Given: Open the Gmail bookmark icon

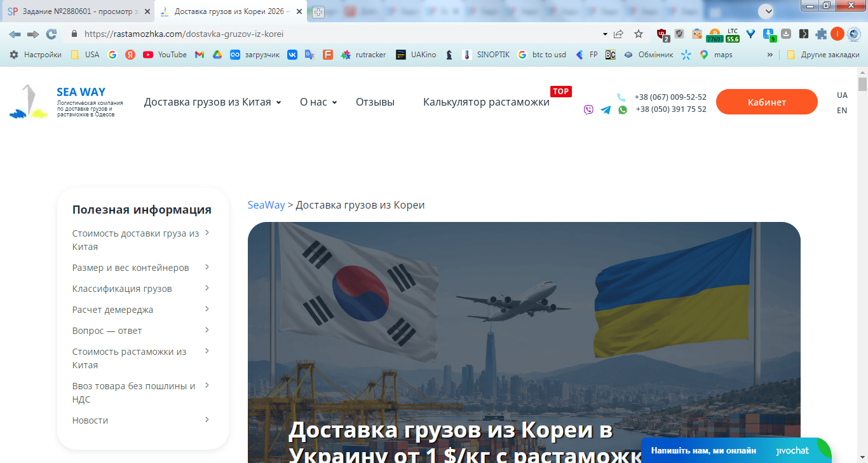Looking at the screenshot, I should (x=199, y=55).
